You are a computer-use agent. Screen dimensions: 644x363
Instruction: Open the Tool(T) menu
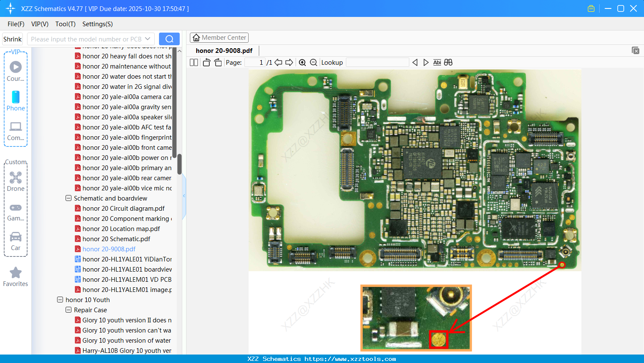pos(66,24)
